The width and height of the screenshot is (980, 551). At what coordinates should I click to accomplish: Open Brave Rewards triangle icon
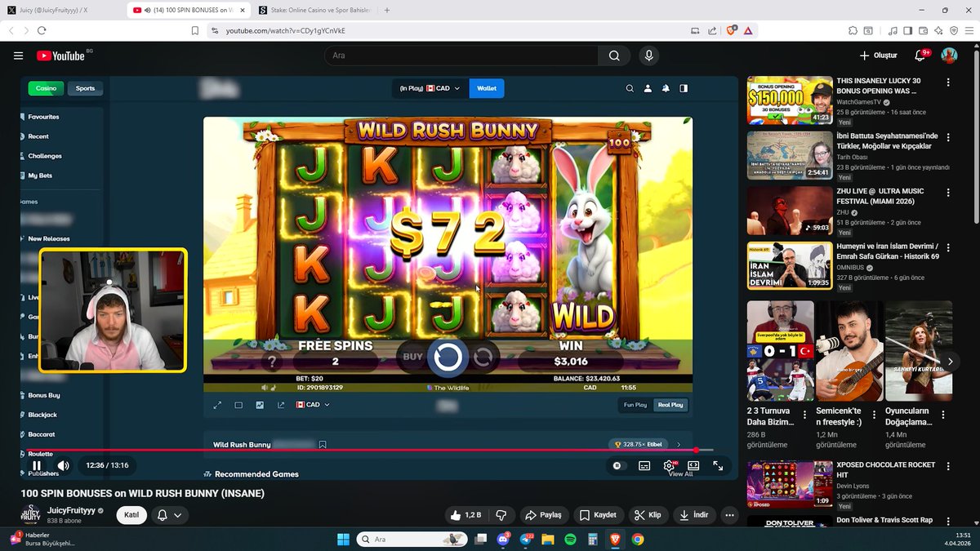pyautogui.click(x=748, y=30)
